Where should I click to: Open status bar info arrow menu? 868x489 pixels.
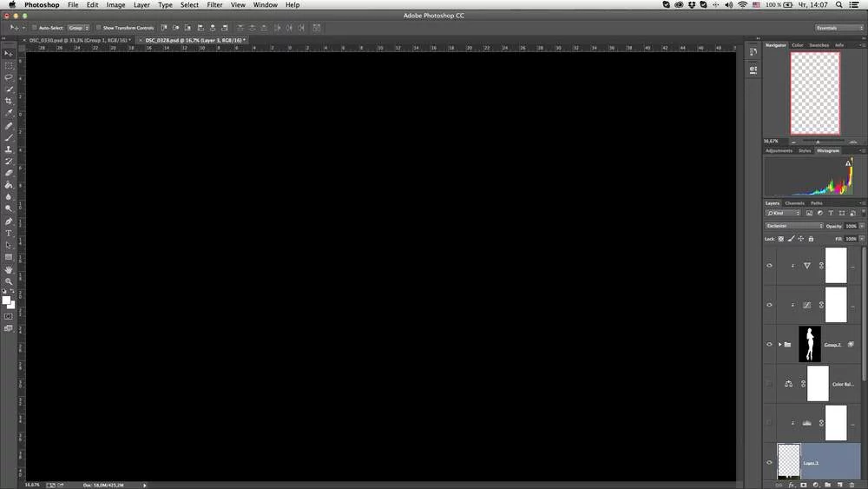tap(144, 486)
